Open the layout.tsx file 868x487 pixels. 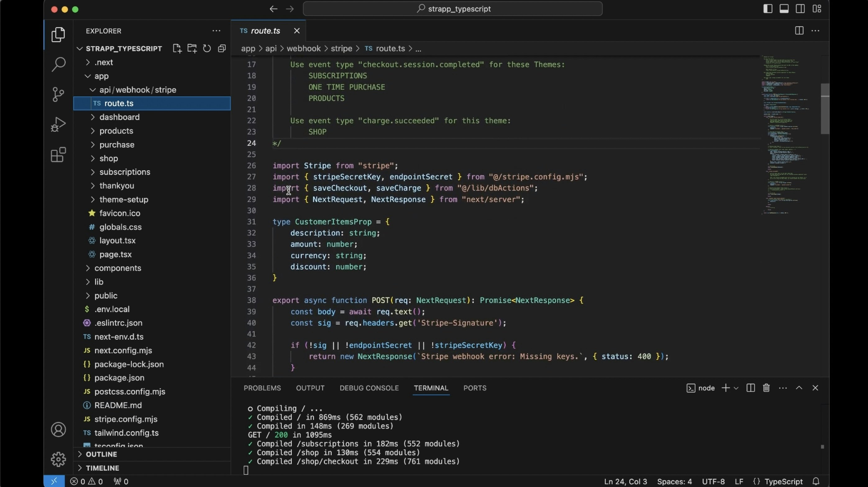[x=117, y=240]
